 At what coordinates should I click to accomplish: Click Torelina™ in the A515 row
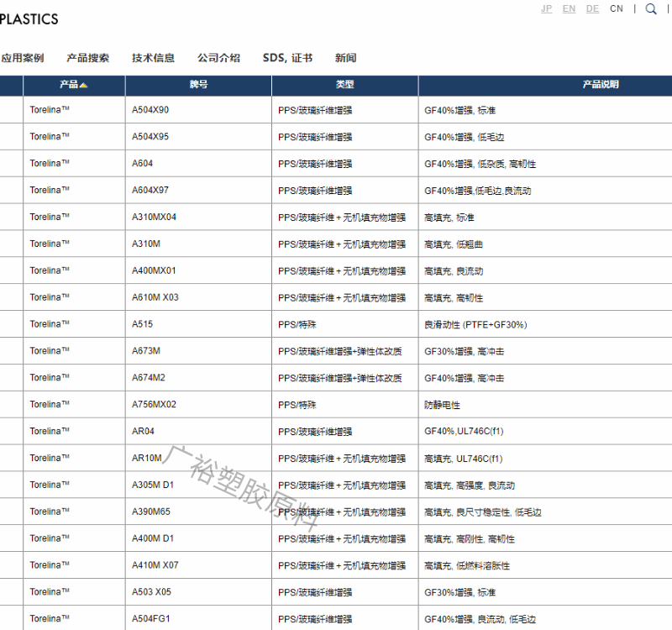[50, 324]
